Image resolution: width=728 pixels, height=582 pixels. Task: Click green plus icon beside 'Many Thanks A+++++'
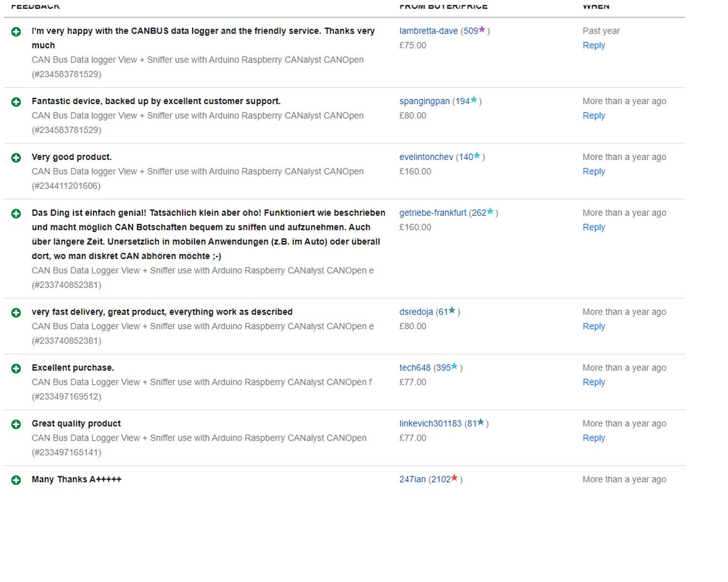coord(16,480)
